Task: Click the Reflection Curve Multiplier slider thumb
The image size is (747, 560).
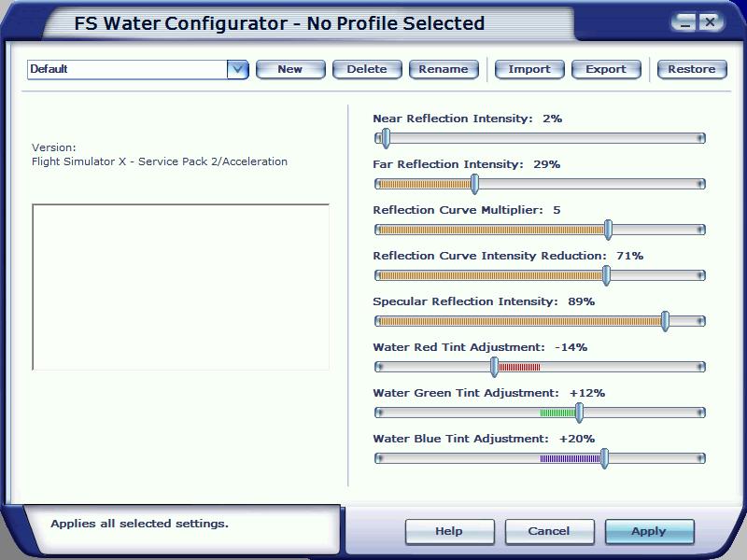Action: [x=609, y=230]
